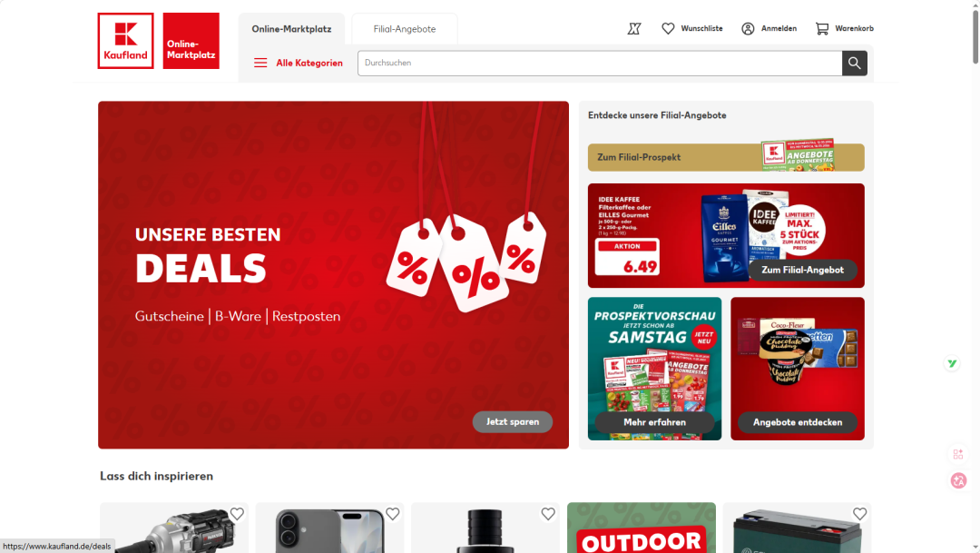
Task: Click the Kaufland logo
Action: 125,41
